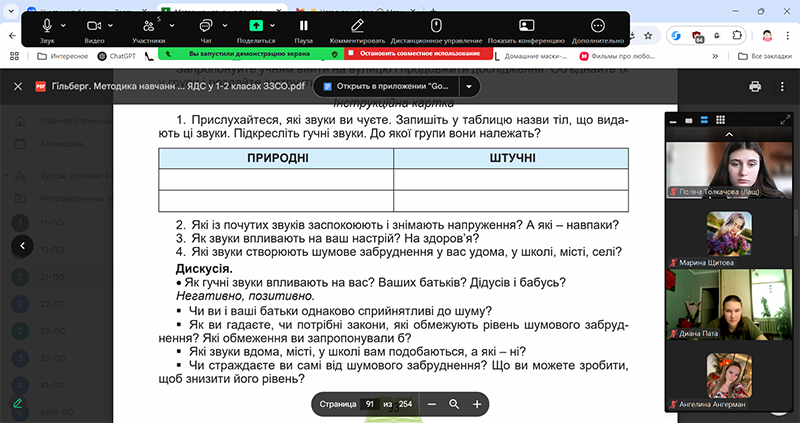Click the Негативно, позитивно. italic text
This screenshot has width=800, height=423.
coord(245,296)
